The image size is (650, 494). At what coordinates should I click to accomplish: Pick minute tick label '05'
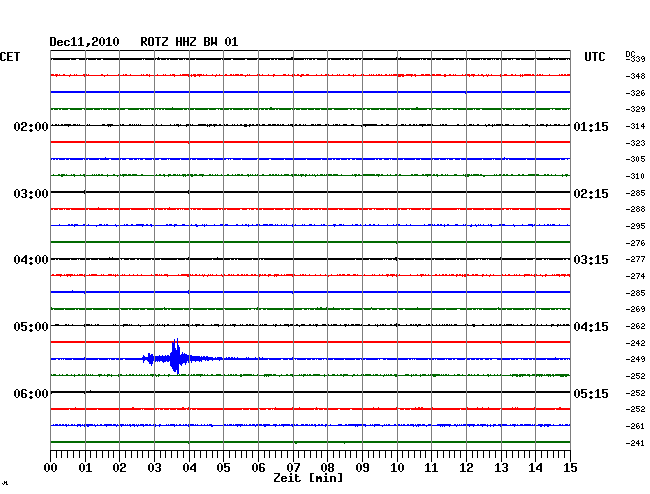[x=223, y=468]
